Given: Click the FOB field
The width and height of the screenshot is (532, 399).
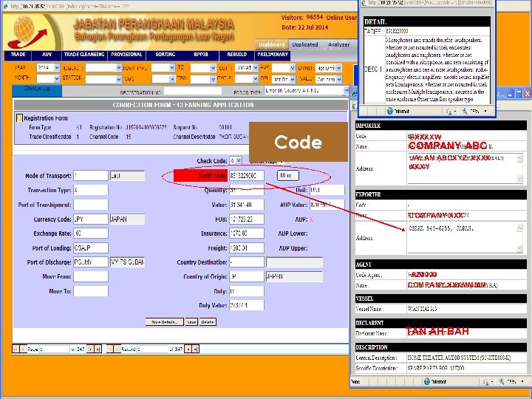Looking at the screenshot, I should (247, 219).
